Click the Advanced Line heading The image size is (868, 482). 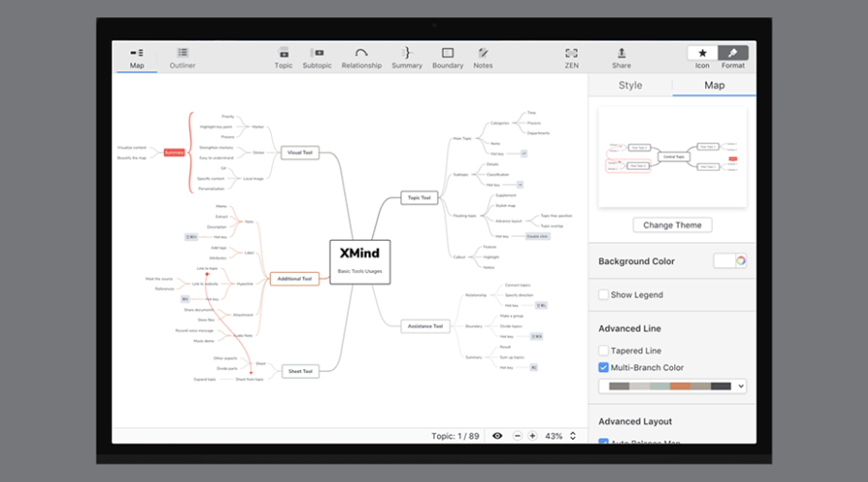[630, 329]
